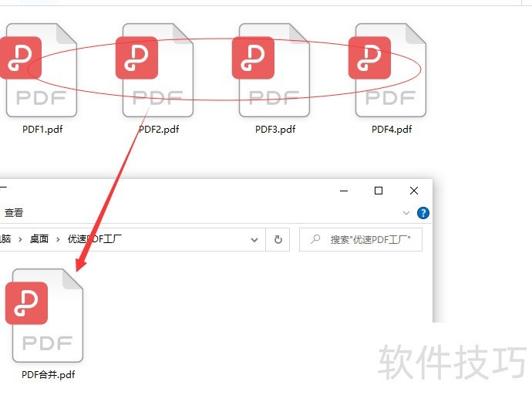Open the blue Help question mark icon

423,213
